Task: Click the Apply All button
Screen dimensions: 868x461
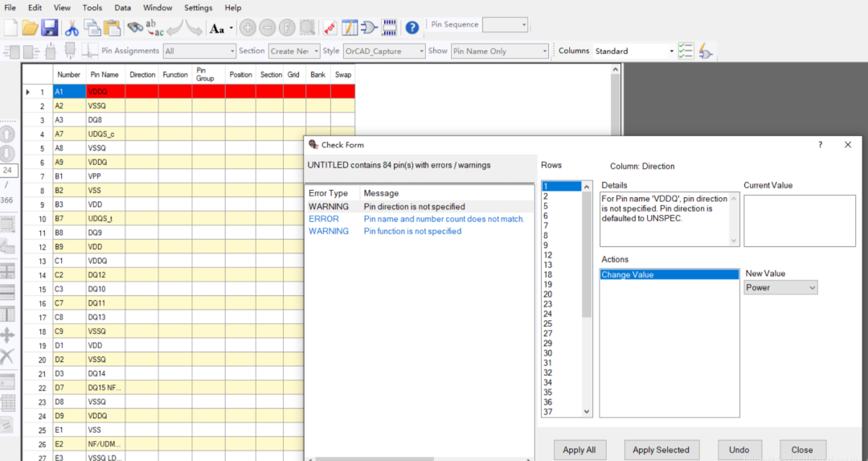Action: click(x=579, y=450)
